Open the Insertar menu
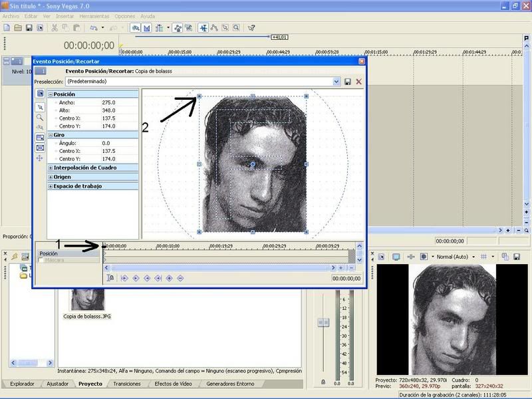 coord(65,16)
